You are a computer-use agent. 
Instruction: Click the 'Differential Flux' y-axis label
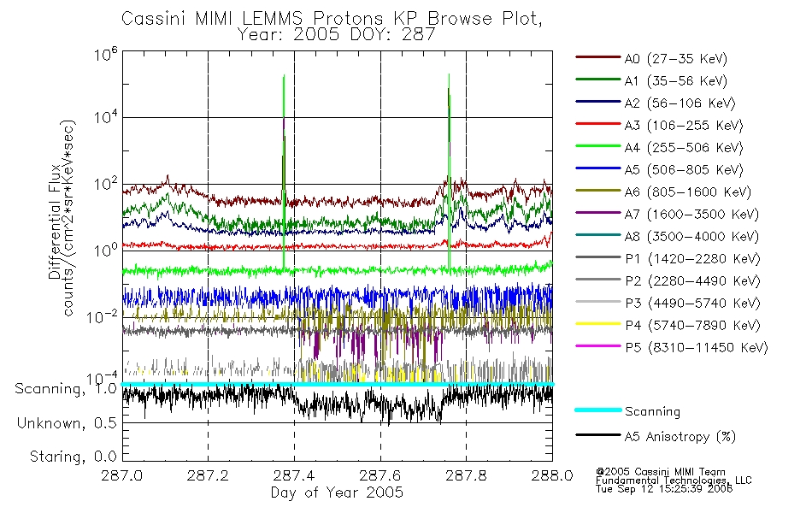point(55,221)
